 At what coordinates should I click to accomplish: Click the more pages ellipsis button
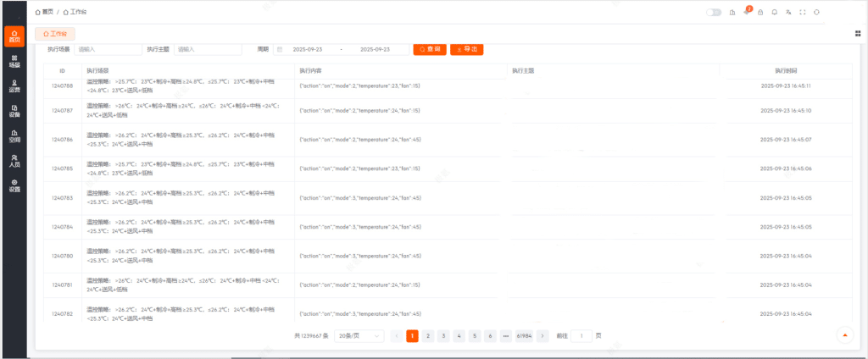pyautogui.click(x=505, y=336)
